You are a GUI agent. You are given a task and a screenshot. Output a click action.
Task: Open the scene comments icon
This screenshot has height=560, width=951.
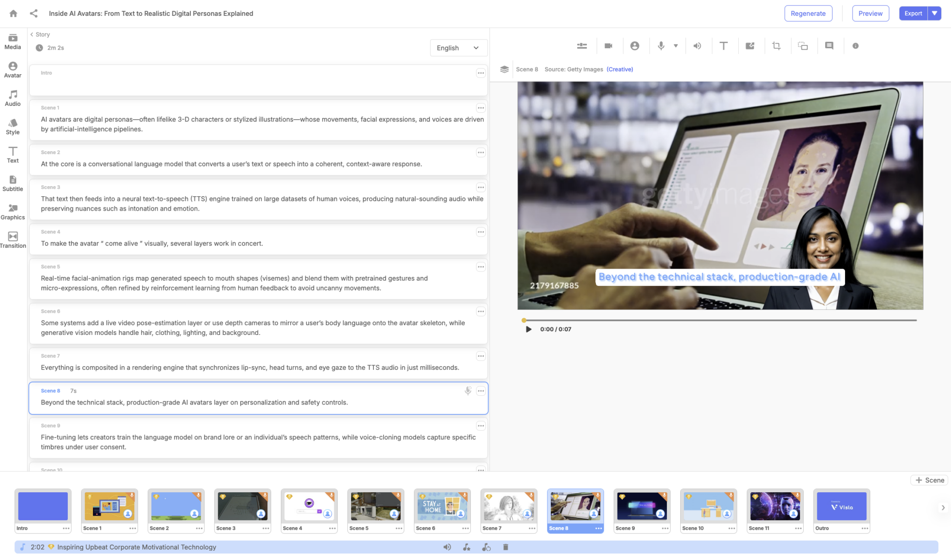(829, 45)
